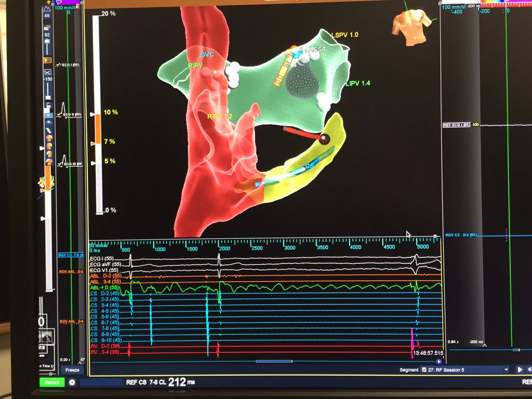The width and height of the screenshot is (532, 399).
Task: Click the play button next to Segment dropdown
Action: coord(520,370)
